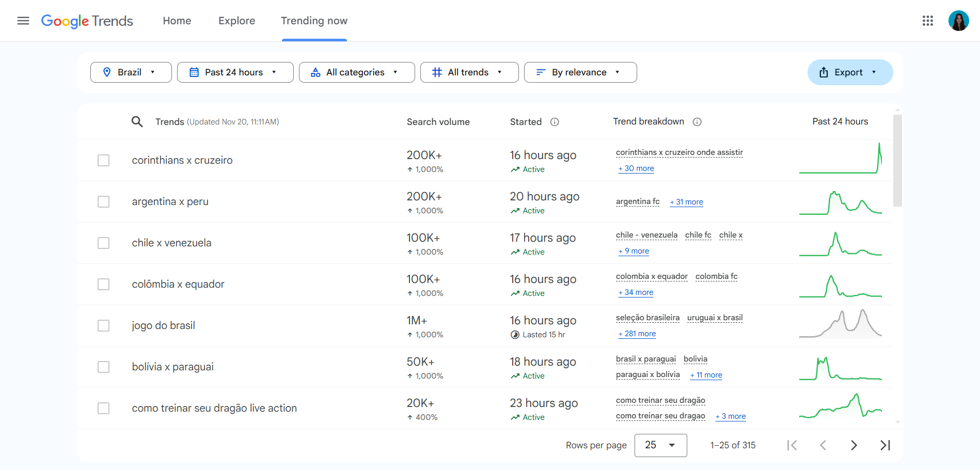The height and width of the screenshot is (470, 980).
Task: Open the Past 24 hours time dropdown
Action: 235,72
